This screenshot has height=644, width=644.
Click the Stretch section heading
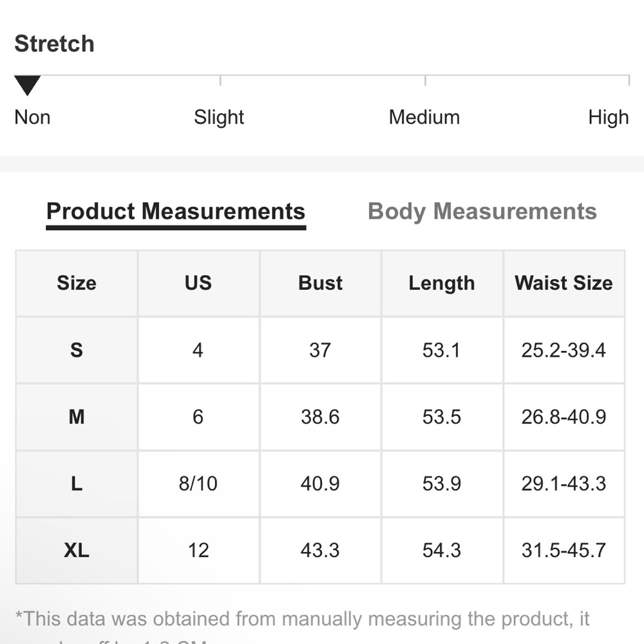click(x=54, y=44)
